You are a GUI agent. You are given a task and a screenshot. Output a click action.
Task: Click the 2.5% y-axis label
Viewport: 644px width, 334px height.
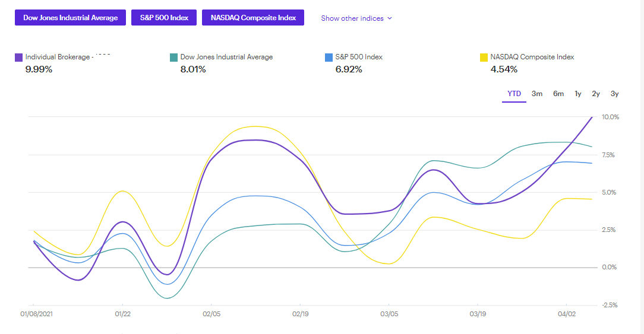pos(609,230)
